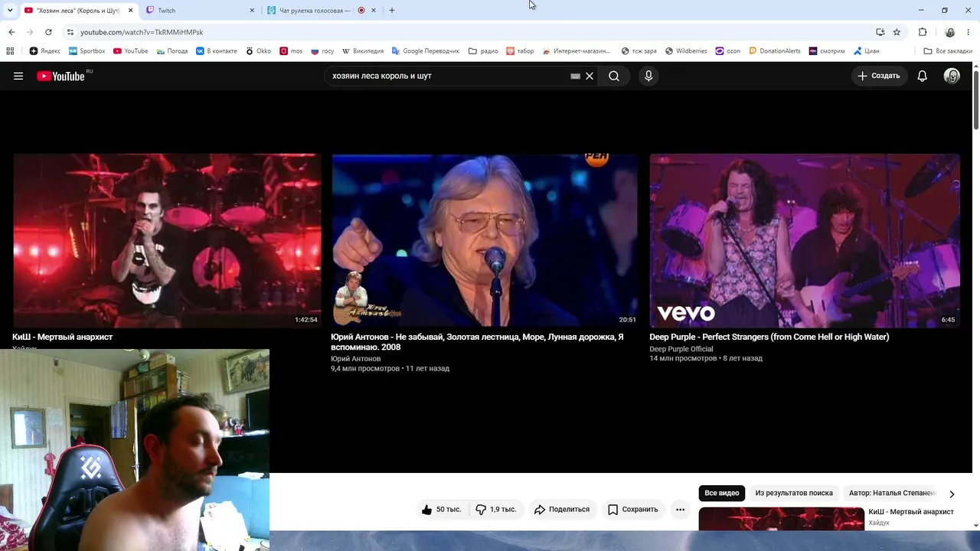980x551 pixels.
Task: Open the Циан bookmark
Action: point(867,51)
